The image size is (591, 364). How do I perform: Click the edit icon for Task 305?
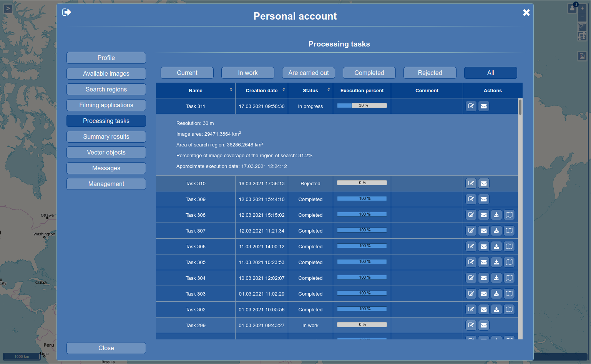(x=471, y=262)
